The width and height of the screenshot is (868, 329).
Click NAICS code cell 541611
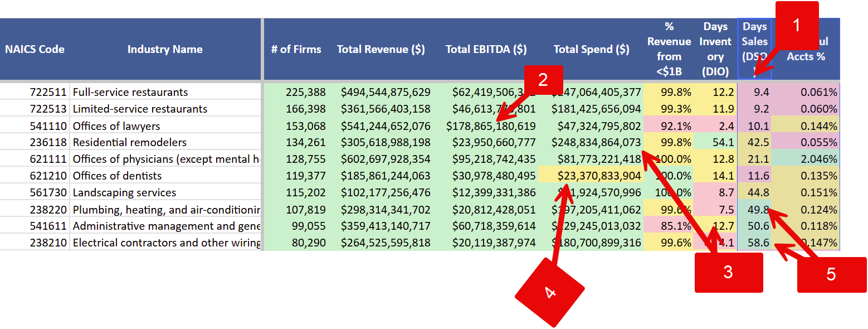pyautogui.click(x=35, y=226)
